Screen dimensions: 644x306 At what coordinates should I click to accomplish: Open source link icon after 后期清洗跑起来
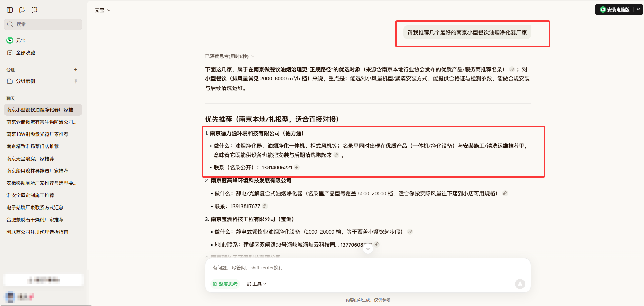[x=336, y=155]
